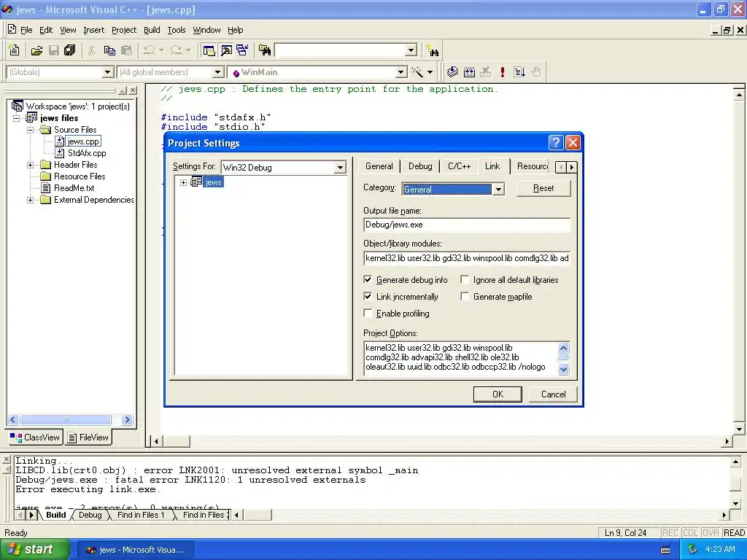Open the (Globals) class dropdown
The width and height of the screenshot is (747, 560).
[108, 72]
